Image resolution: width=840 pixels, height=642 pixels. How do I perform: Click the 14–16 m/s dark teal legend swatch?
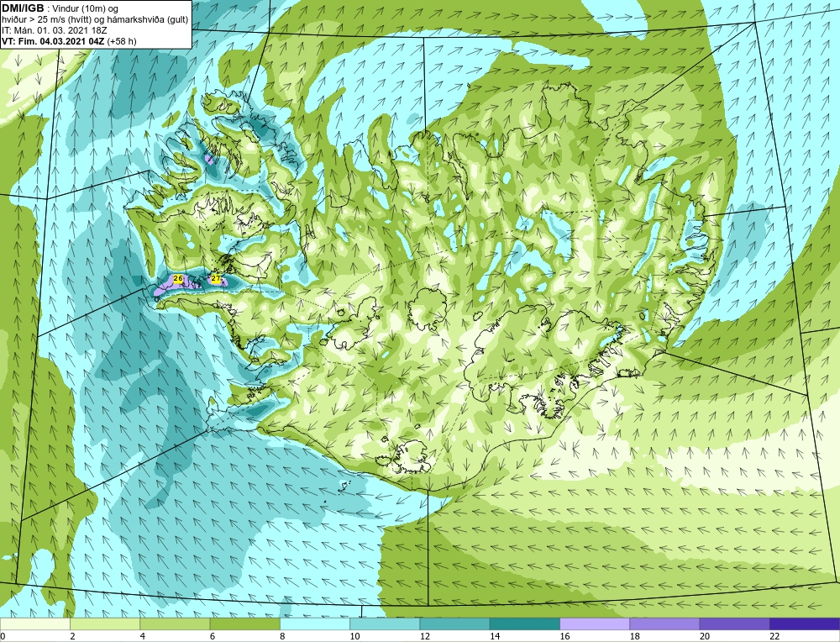(x=525, y=624)
